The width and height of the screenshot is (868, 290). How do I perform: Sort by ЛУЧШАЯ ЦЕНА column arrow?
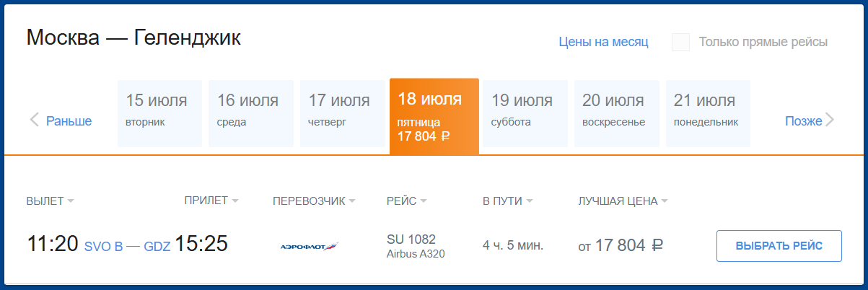click(x=665, y=201)
